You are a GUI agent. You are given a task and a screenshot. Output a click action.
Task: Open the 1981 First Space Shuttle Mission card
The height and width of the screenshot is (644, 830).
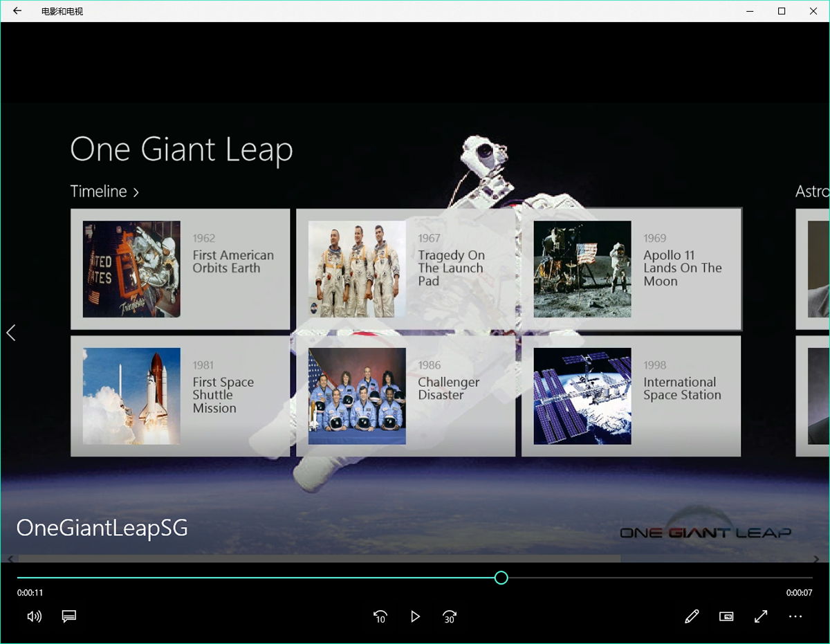click(181, 396)
